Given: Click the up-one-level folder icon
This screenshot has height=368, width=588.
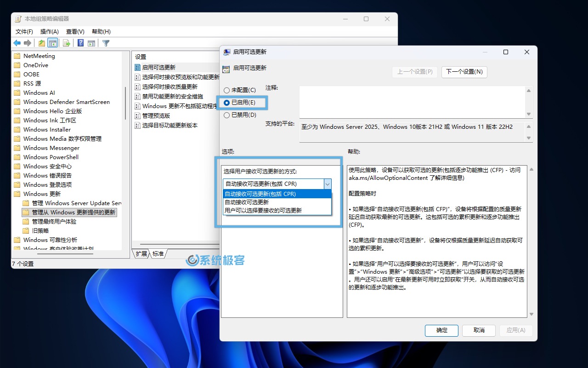Looking at the screenshot, I should click(42, 43).
